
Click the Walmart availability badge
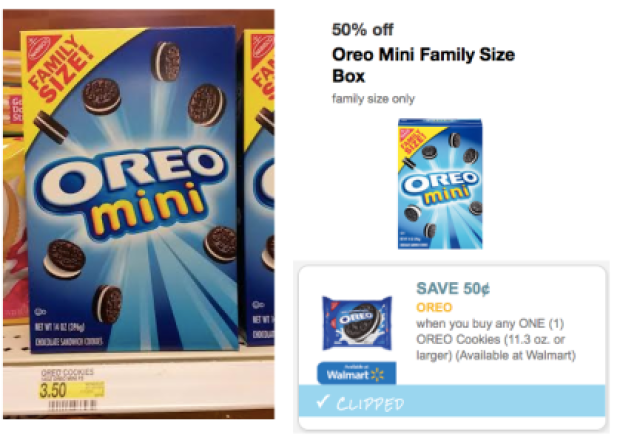355,372
